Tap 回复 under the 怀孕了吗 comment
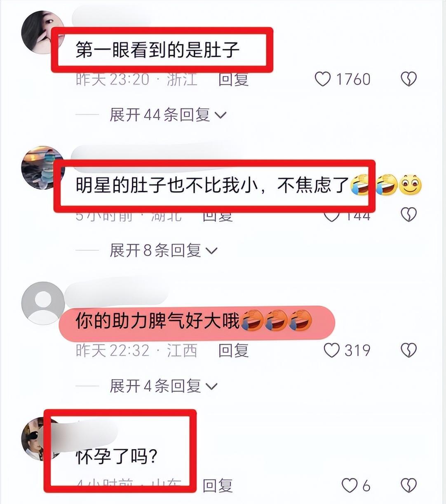 coord(218,486)
